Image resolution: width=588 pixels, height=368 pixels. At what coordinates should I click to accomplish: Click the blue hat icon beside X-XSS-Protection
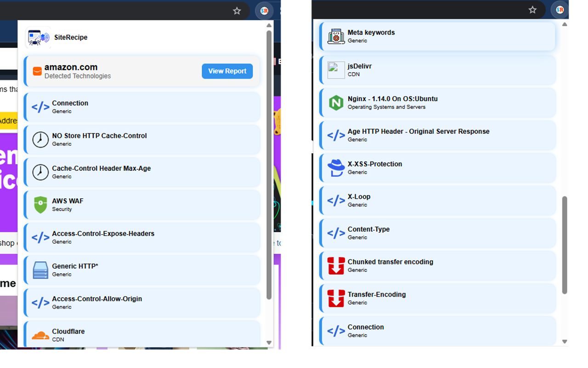coord(336,168)
